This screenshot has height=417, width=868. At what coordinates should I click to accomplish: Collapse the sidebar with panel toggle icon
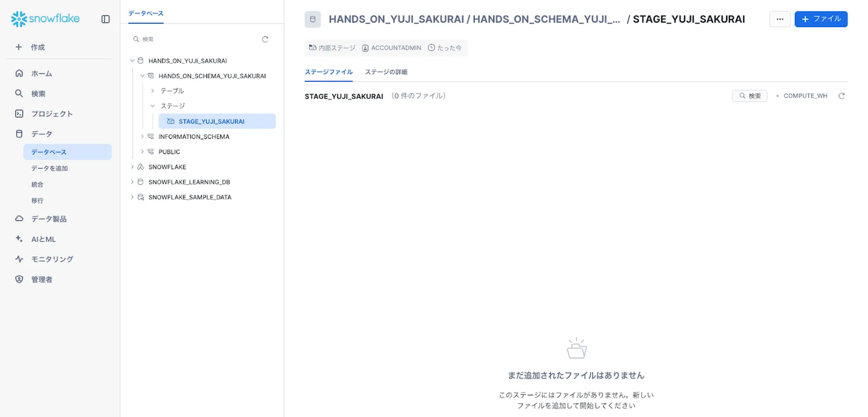105,19
